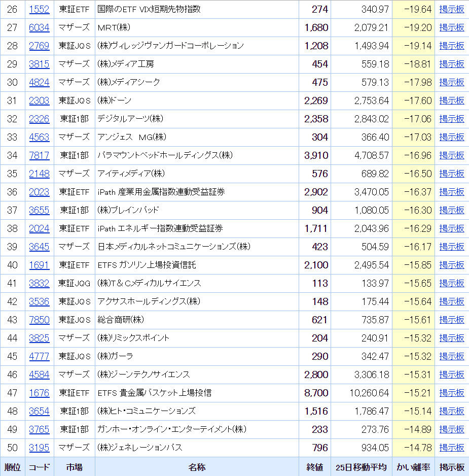This screenshot has width=469, height=476.
Task: Click the かい離率 column header
Action: 413,467
